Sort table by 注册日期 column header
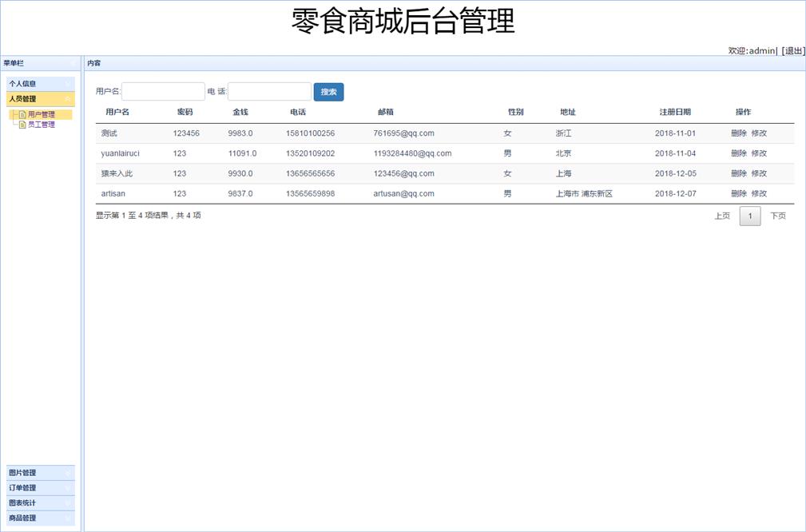This screenshot has height=532, width=806. 675,112
